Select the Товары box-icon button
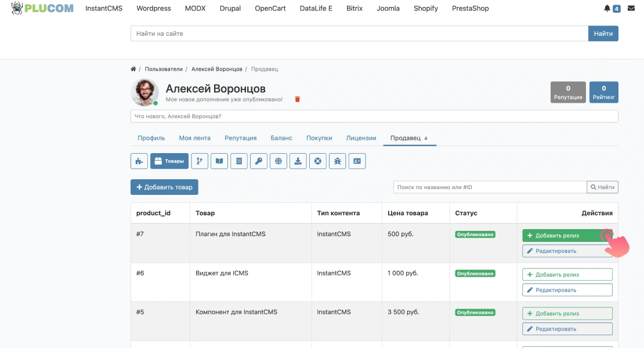644x348 pixels. (x=169, y=161)
